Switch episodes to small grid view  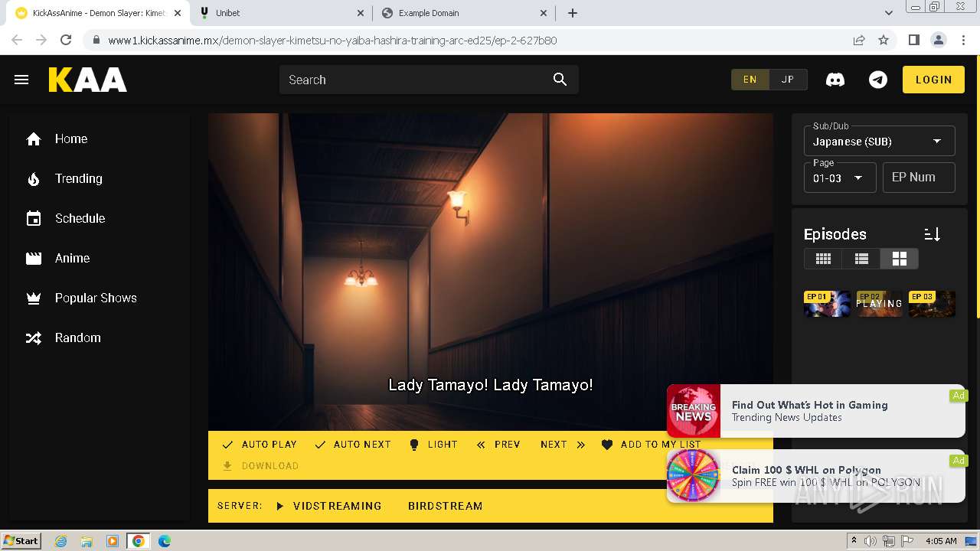823,259
